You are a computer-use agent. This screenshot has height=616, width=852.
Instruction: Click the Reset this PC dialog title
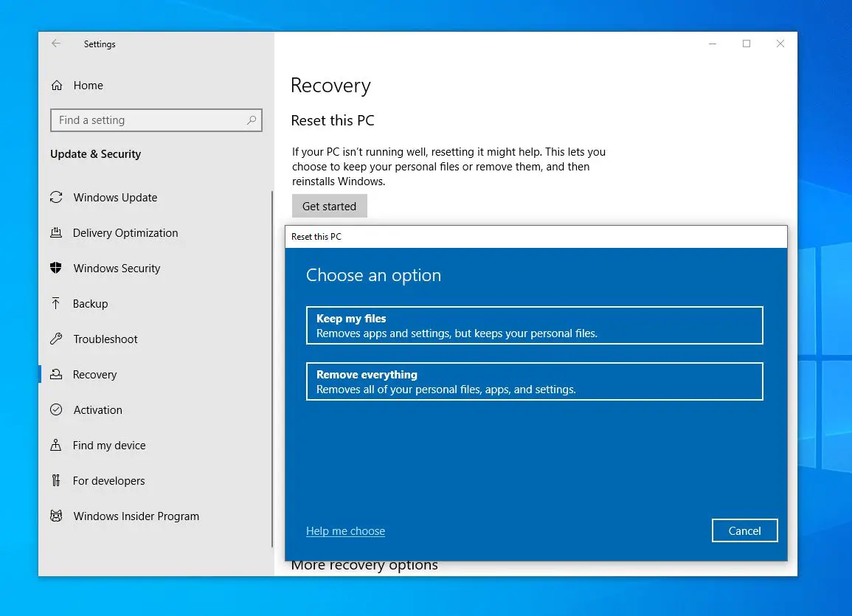point(316,237)
